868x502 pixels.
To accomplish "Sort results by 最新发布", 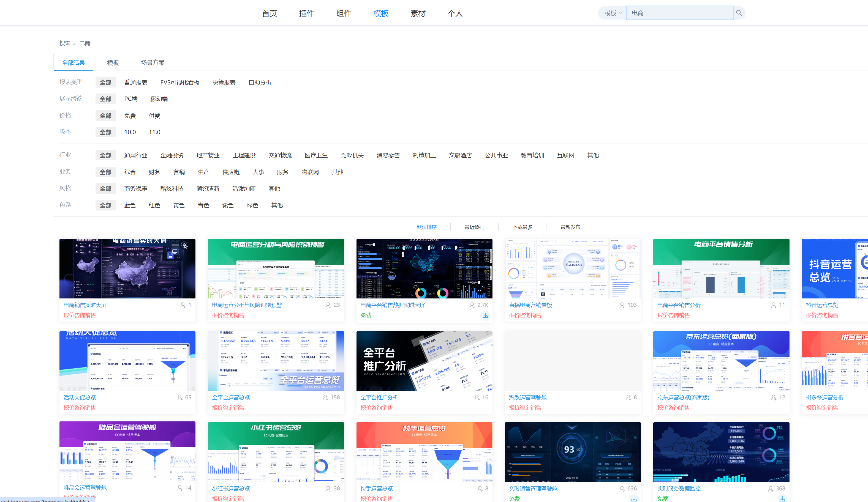I will [x=570, y=227].
